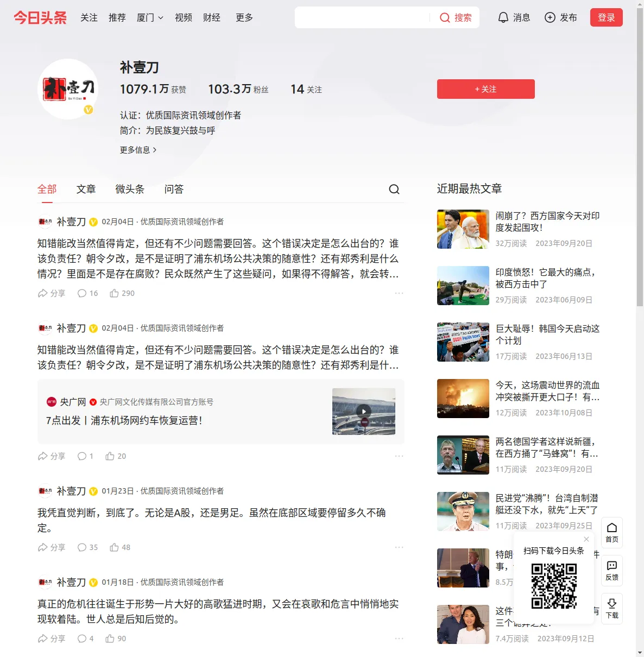Close the 扫码下载今日头条 QR popup
644x657 pixels.
pyautogui.click(x=586, y=539)
